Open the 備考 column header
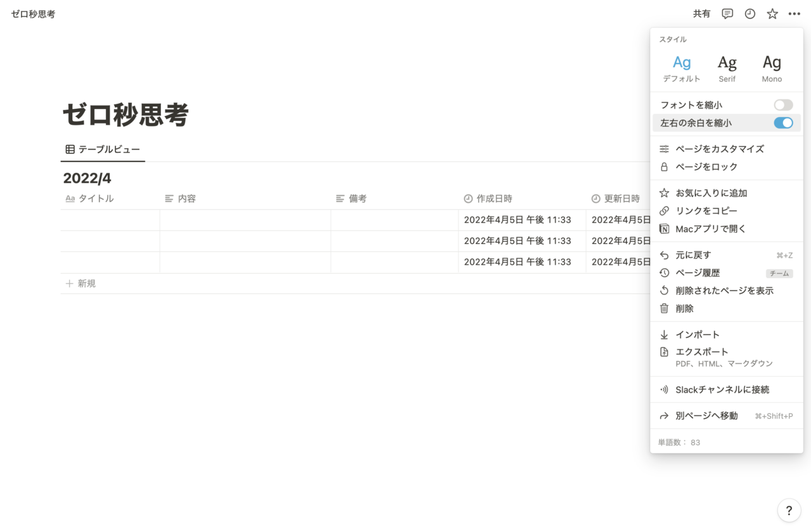 click(x=395, y=198)
